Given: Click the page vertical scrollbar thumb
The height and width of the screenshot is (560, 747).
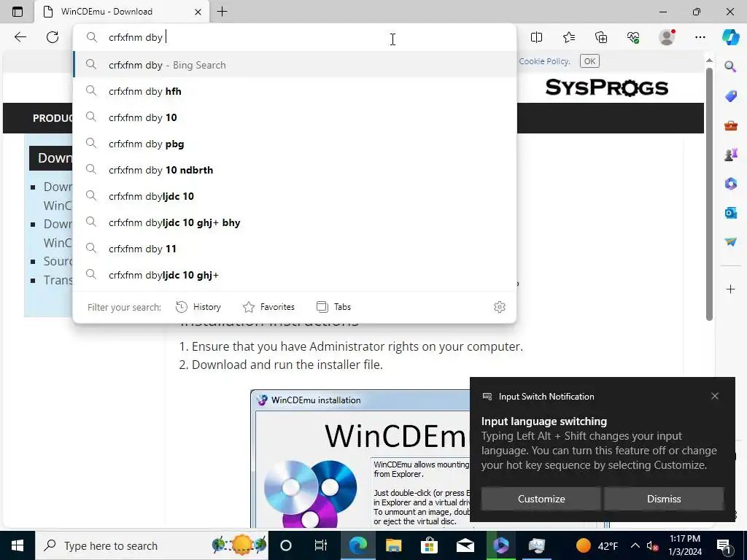Looking at the screenshot, I should (x=709, y=194).
